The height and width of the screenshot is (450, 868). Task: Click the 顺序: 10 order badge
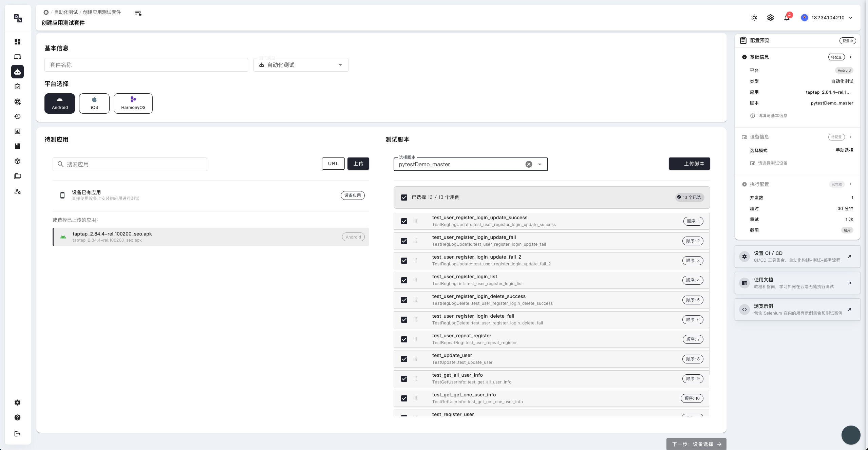692,398
